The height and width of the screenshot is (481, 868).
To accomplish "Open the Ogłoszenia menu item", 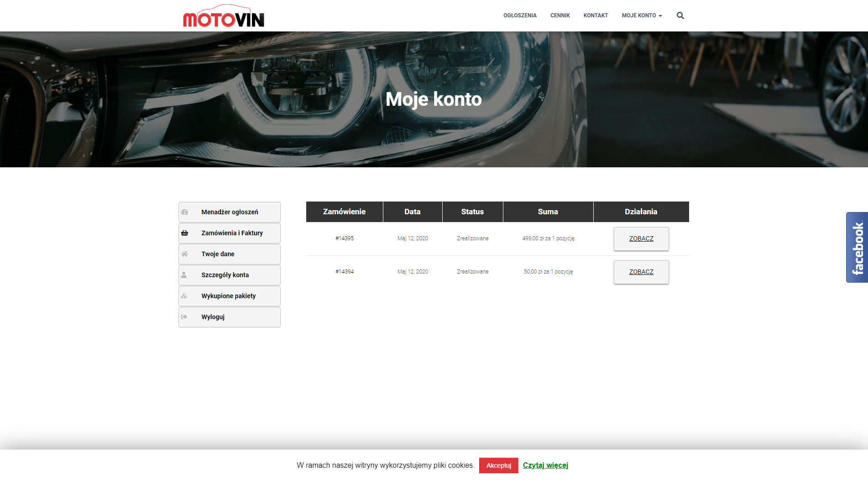I will click(520, 15).
